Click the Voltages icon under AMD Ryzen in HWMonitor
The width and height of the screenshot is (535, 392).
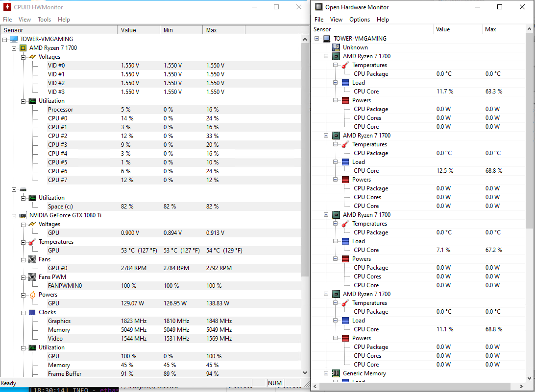pos(32,57)
